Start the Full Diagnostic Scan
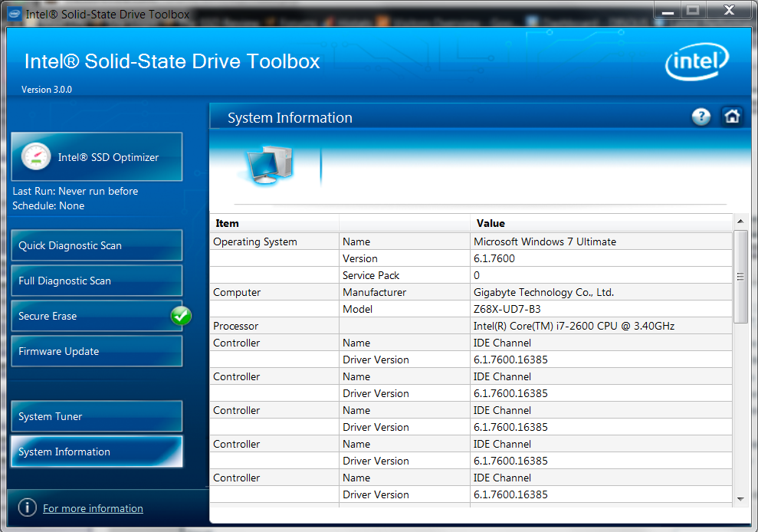 [x=97, y=281]
